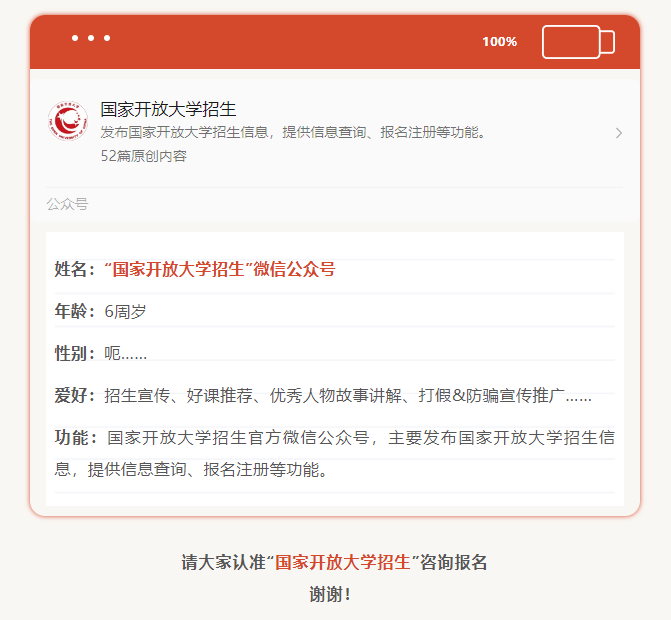Click the 爱好 row listing 招生宣传
This screenshot has height=620, width=671.
335,395
